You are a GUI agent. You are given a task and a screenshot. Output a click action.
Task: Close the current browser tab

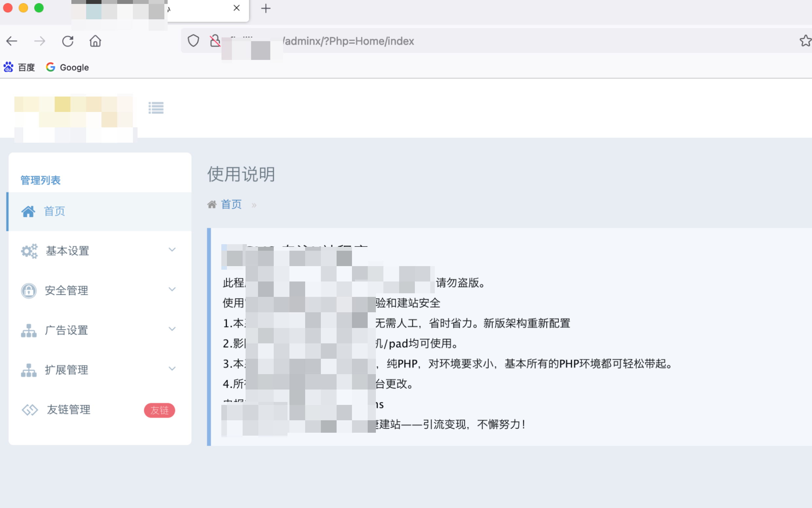coord(237,8)
